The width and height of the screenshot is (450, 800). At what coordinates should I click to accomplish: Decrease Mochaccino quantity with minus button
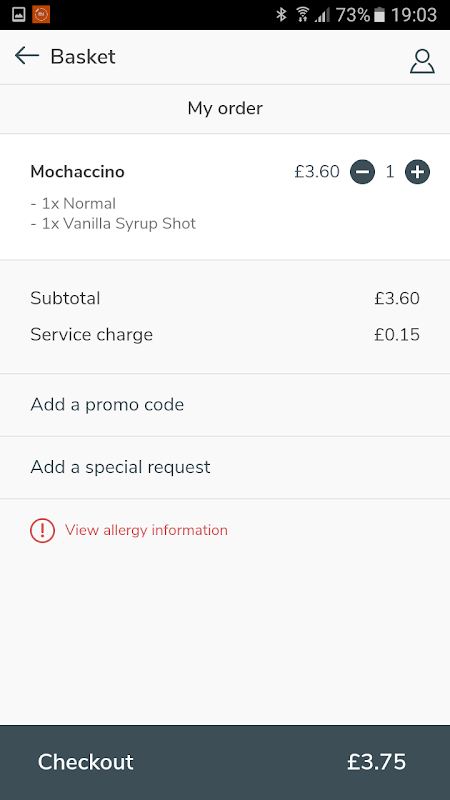362,172
